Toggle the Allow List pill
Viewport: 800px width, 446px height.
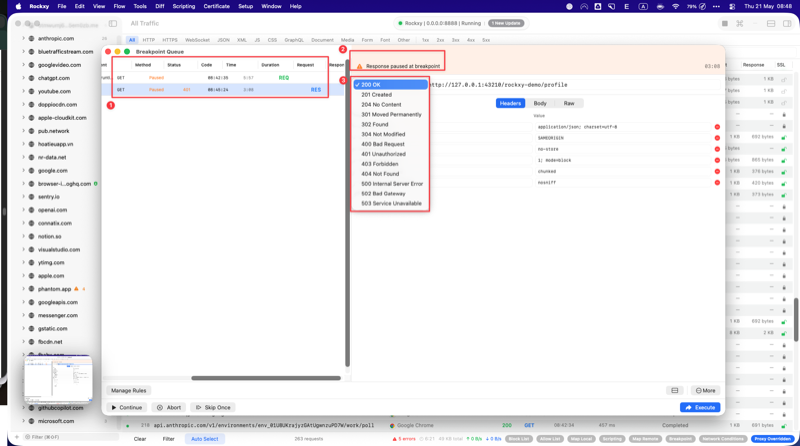pyautogui.click(x=549, y=439)
